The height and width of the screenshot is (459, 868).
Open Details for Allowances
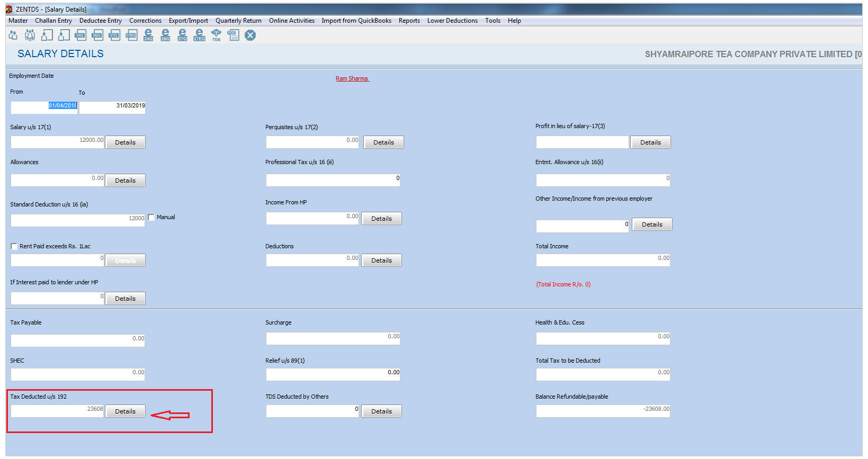[x=126, y=181]
